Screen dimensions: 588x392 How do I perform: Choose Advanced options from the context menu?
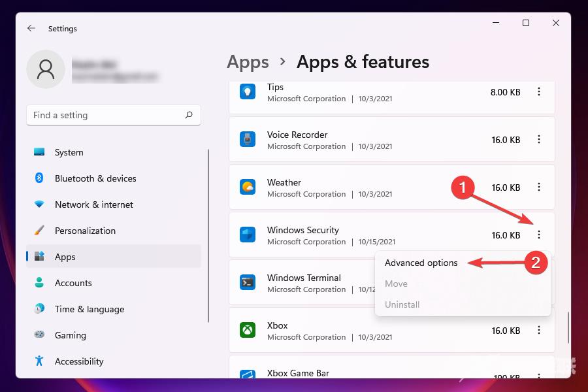421,263
